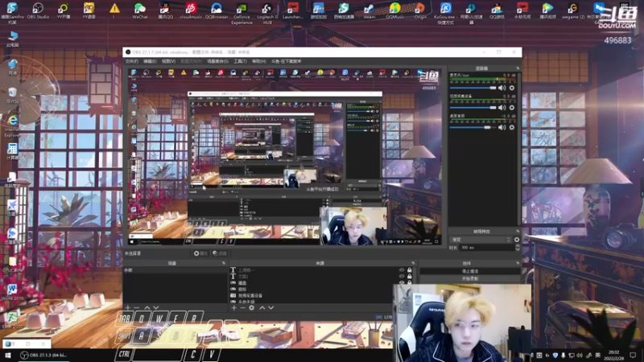Open Properties button above scenes panel
The width and height of the screenshot is (644, 362).
point(200,253)
